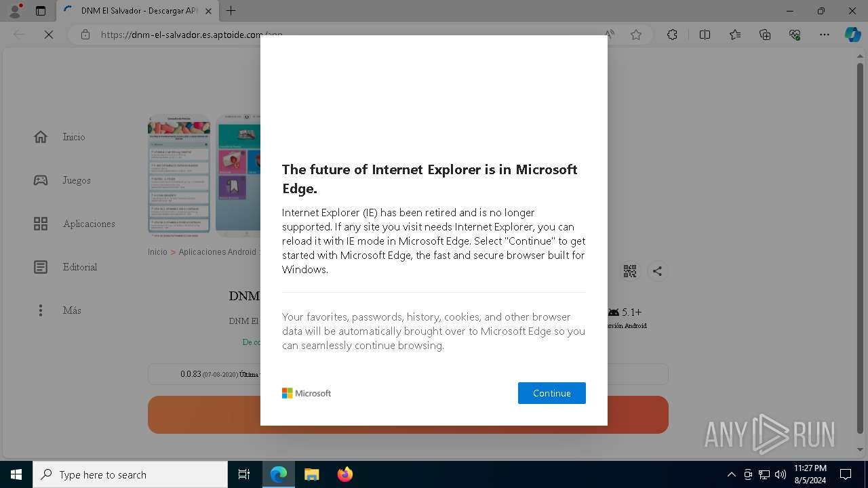Show hidden system tray icons

(731, 474)
